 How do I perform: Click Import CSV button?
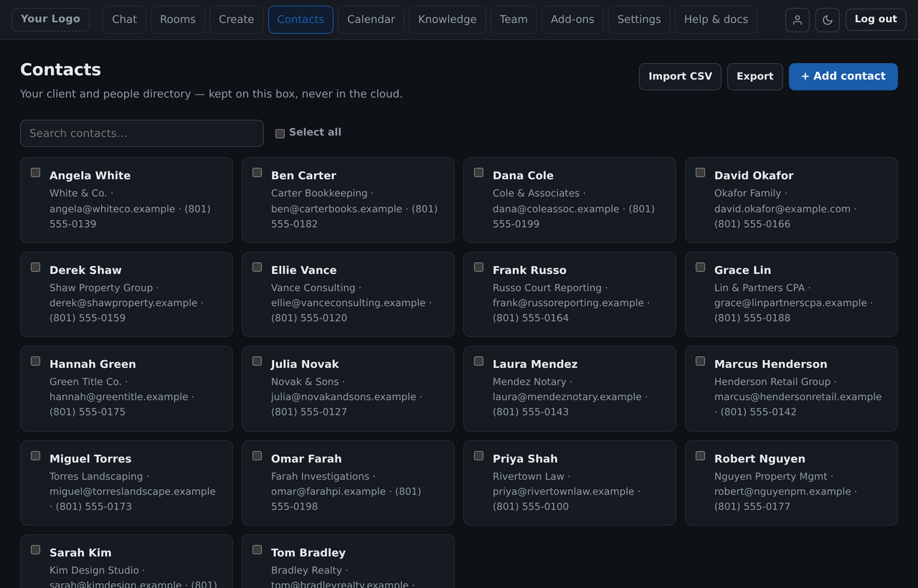(x=680, y=77)
